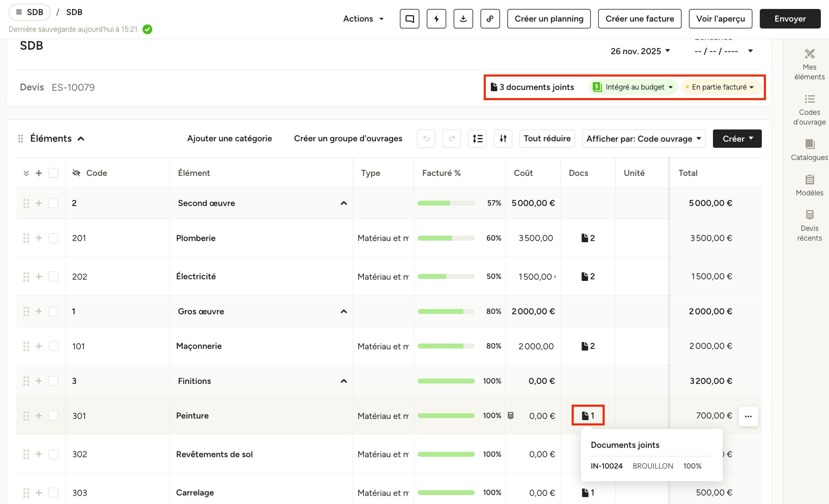Screen dimensions: 829x504
Task: Open Modèles in the sidebar
Action: 809,186
